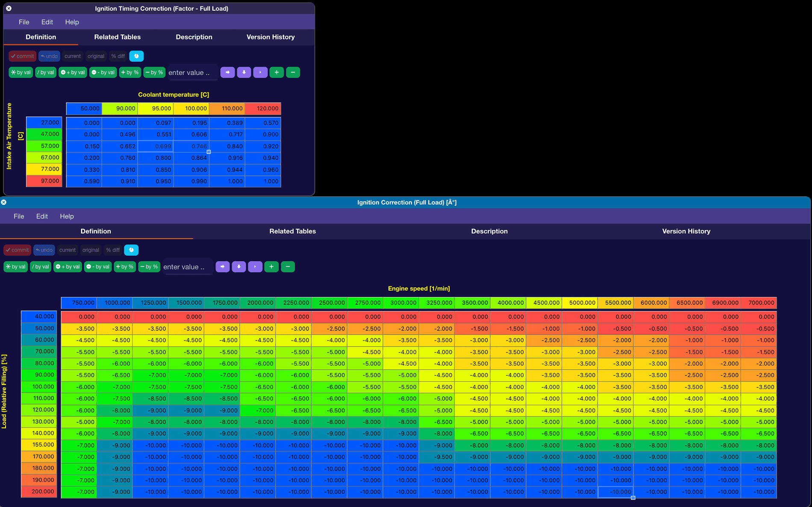The width and height of the screenshot is (812, 507).
Task: Click '+ by val' in Full Load window
Action: pos(68,267)
